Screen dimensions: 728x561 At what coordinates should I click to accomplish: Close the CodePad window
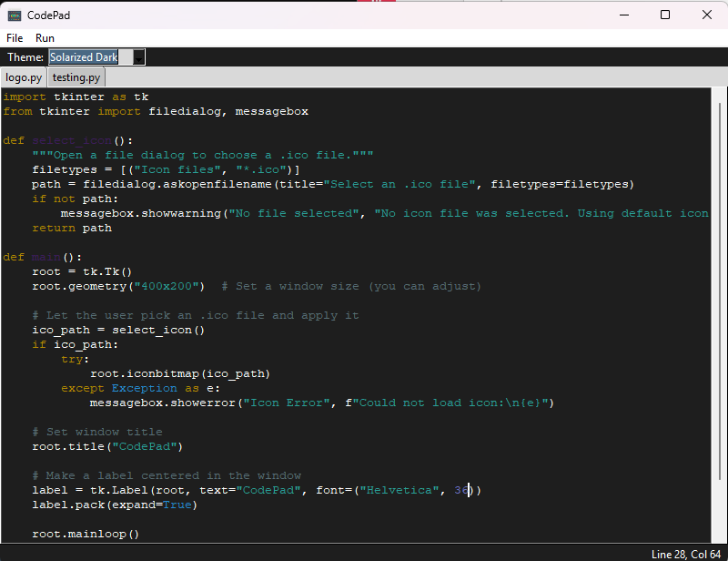tap(707, 15)
